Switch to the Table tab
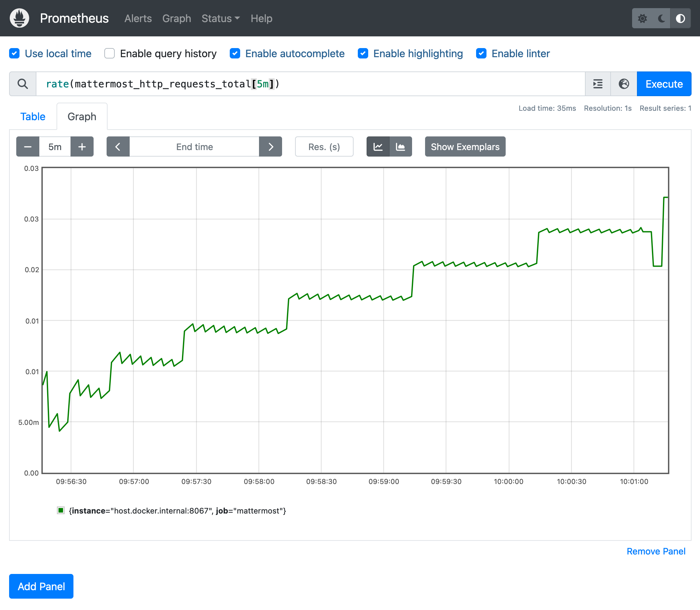The width and height of the screenshot is (700, 610). point(33,116)
